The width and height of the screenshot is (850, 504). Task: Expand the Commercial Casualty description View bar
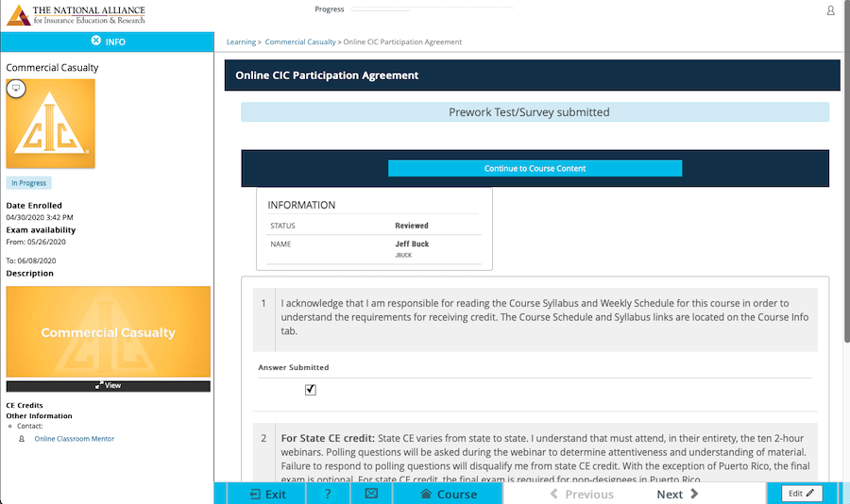click(x=108, y=385)
